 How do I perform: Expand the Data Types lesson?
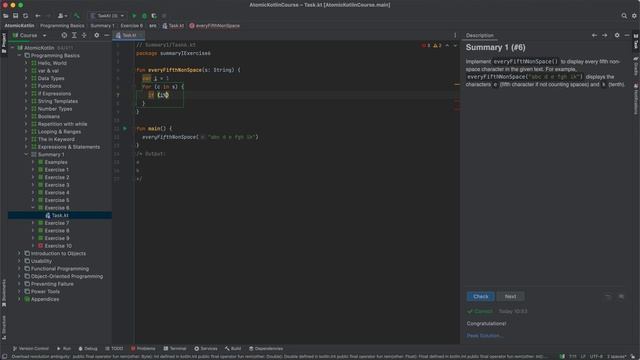coord(26,78)
